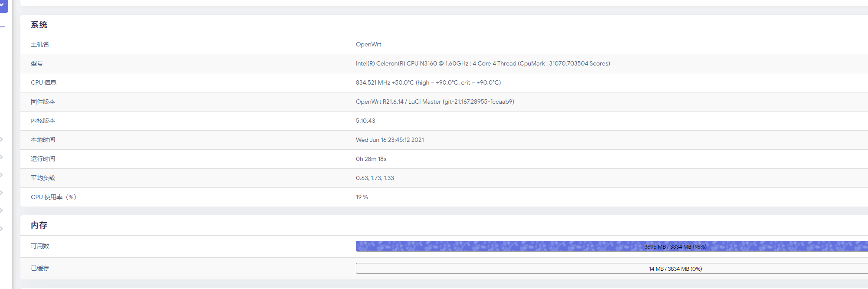868x289 pixels.
Task: Collapse the purple chevron menu item in sidebar
Action: pyautogui.click(x=3, y=6)
